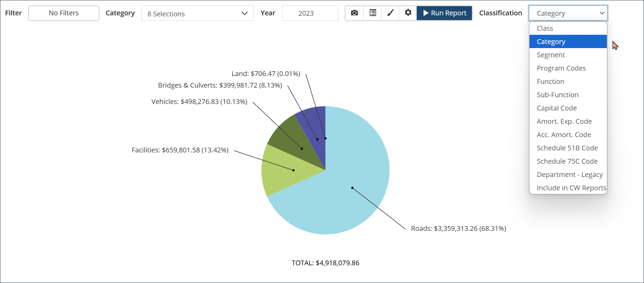The image size is (644, 283).
Task: Open the gear settings icon
Action: tap(408, 13)
